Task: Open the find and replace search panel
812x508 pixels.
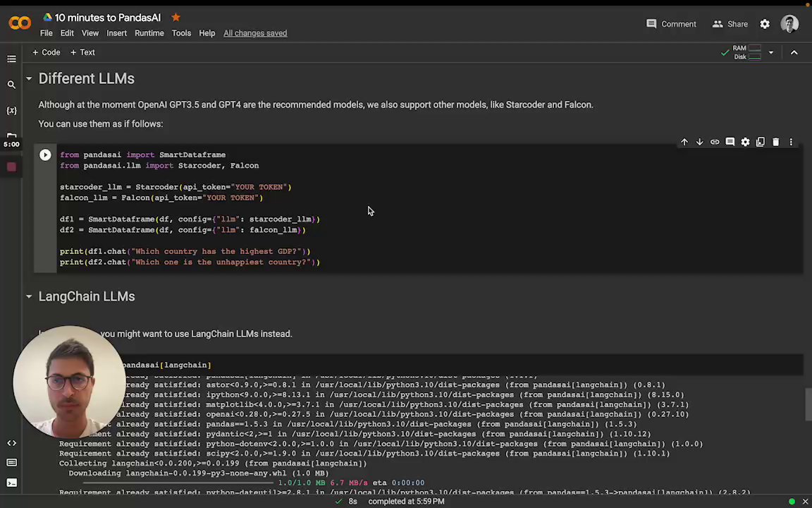Action: click(11, 85)
